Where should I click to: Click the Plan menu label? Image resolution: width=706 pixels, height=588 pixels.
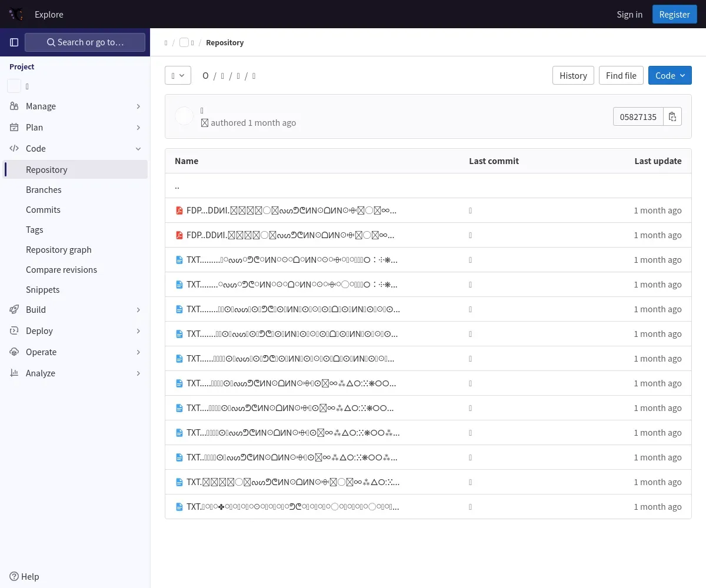coord(34,127)
